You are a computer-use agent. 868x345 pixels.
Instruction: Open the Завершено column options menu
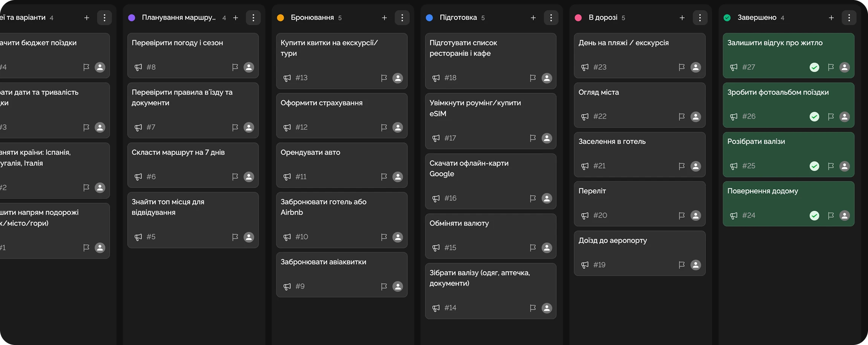pyautogui.click(x=848, y=18)
